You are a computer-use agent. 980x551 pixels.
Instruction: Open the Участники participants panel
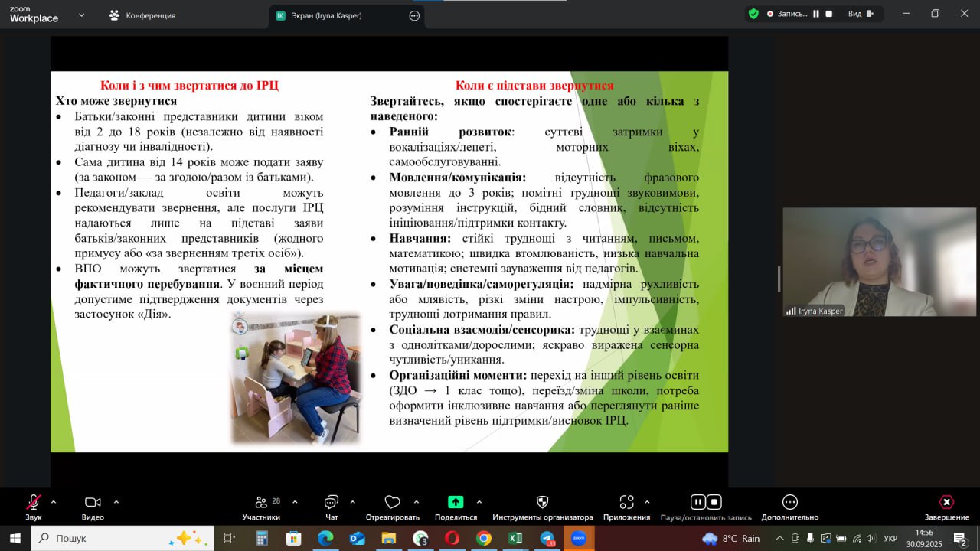(x=261, y=503)
